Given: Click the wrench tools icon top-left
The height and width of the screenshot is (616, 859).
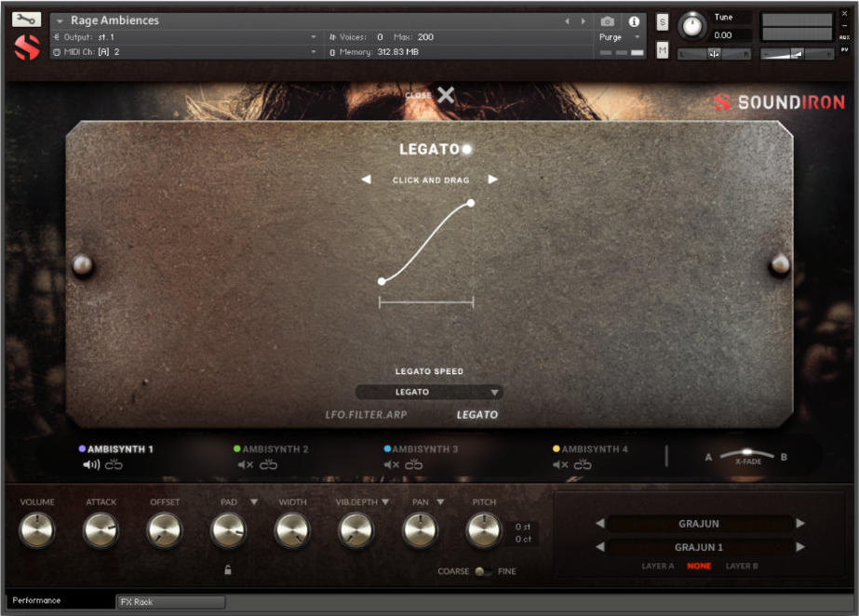Looking at the screenshot, I should coord(26,17).
